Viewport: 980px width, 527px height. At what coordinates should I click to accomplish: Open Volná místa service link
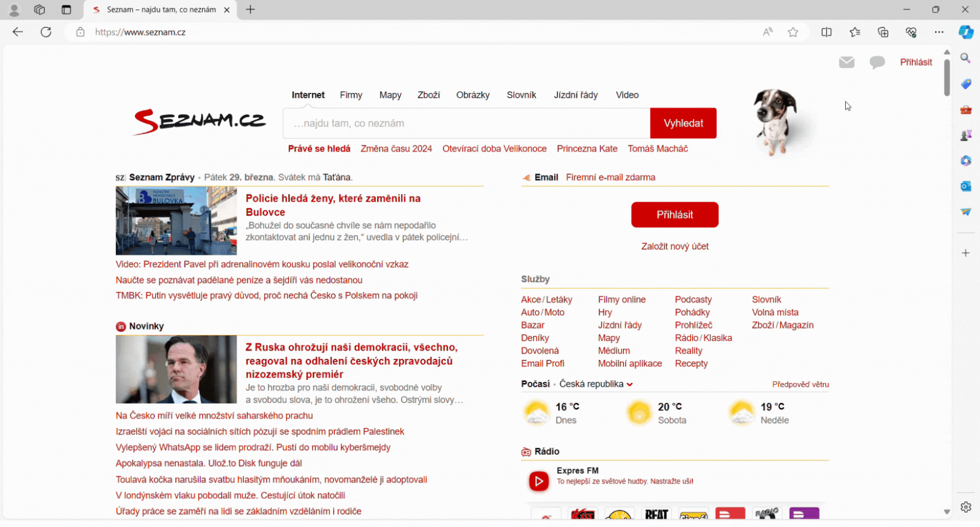point(775,313)
